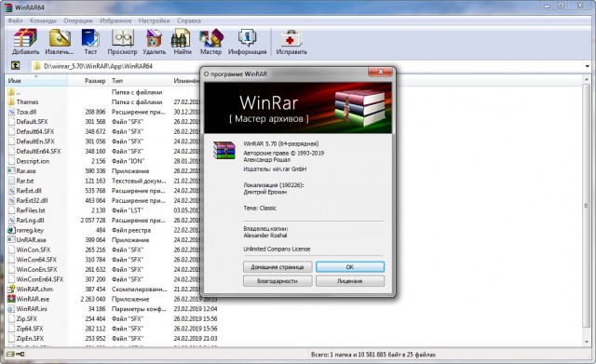Select the DefaultEn.SFX file name
The width and height of the screenshot is (596, 364).
[x=35, y=142]
